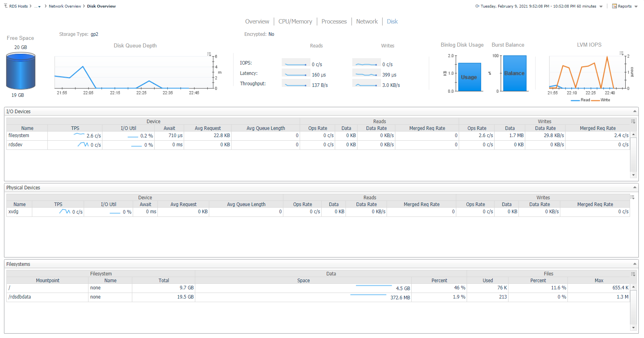Sort I/O Devices by the TPS column header

(x=75, y=128)
